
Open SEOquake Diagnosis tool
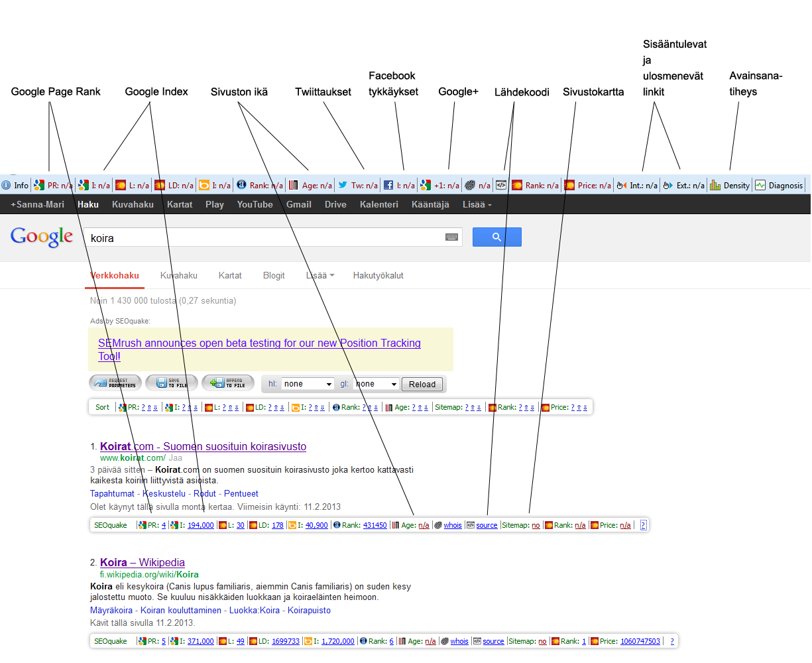(x=779, y=186)
